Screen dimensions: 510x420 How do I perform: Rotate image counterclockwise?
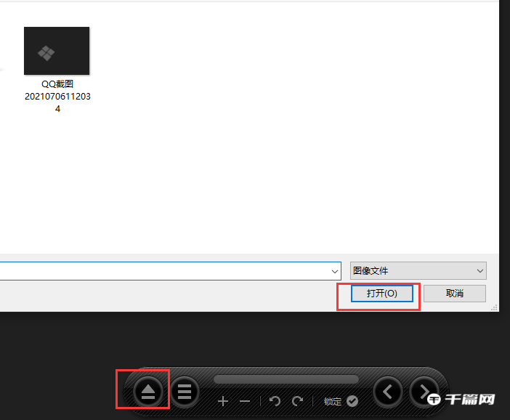275,401
